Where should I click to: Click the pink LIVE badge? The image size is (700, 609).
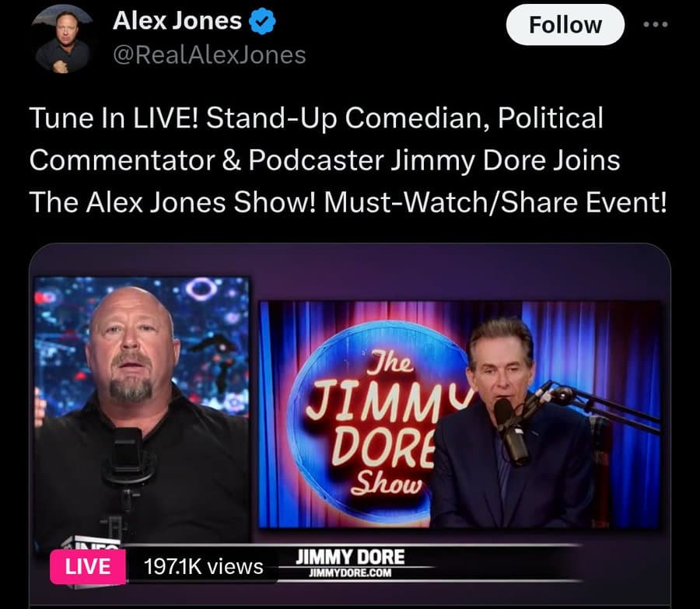click(87, 566)
